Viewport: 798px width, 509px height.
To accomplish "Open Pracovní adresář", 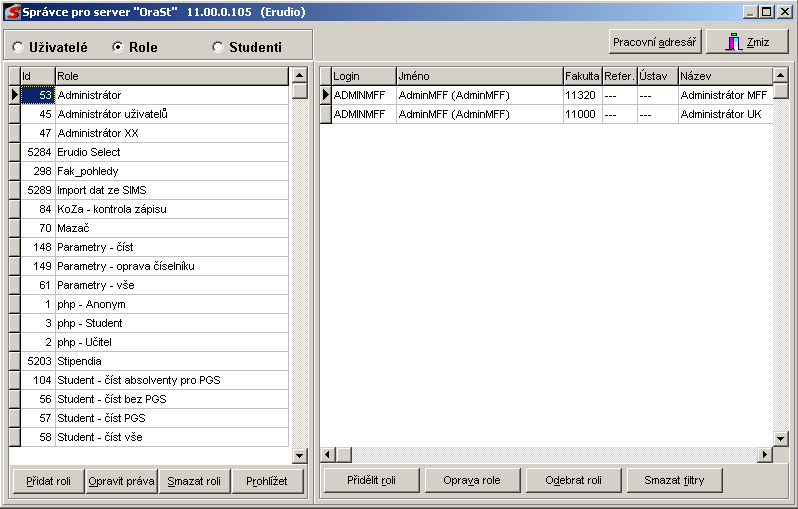I will click(x=655, y=42).
